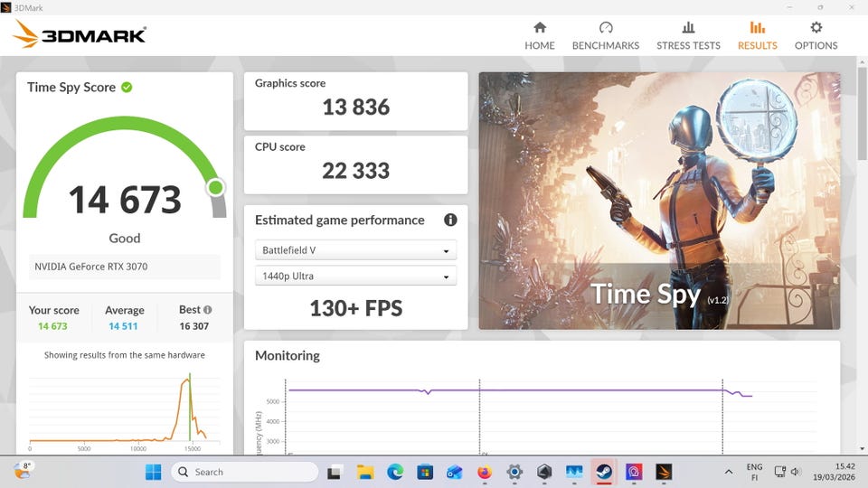The width and height of the screenshot is (868, 488).
Task: Open the 1440p Ultra resolution dropdown
Action: tap(355, 276)
